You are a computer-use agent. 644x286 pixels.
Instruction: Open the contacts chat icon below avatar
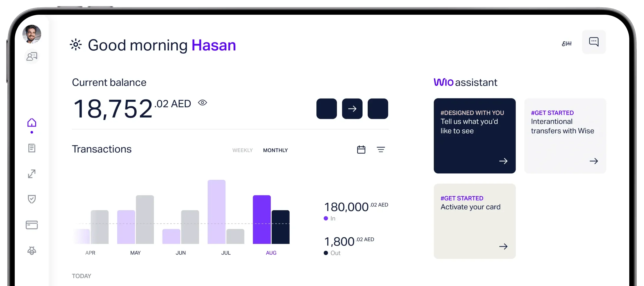[32, 56]
